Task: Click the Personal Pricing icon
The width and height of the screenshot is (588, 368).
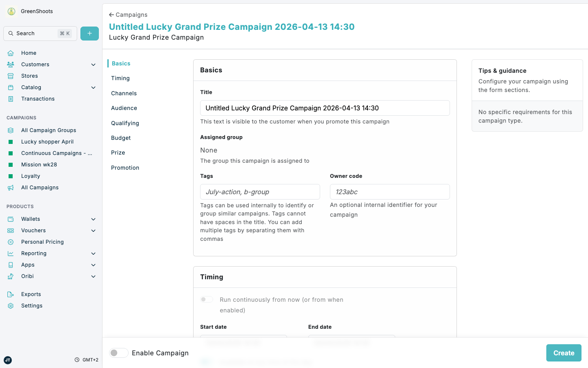Action: (x=11, y=242)
